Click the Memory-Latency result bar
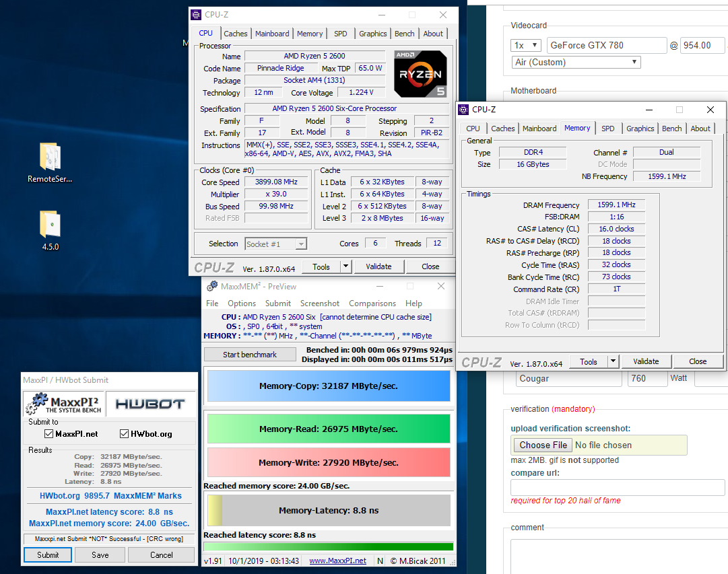Screen dimensions: 728x574 point(329,511)
